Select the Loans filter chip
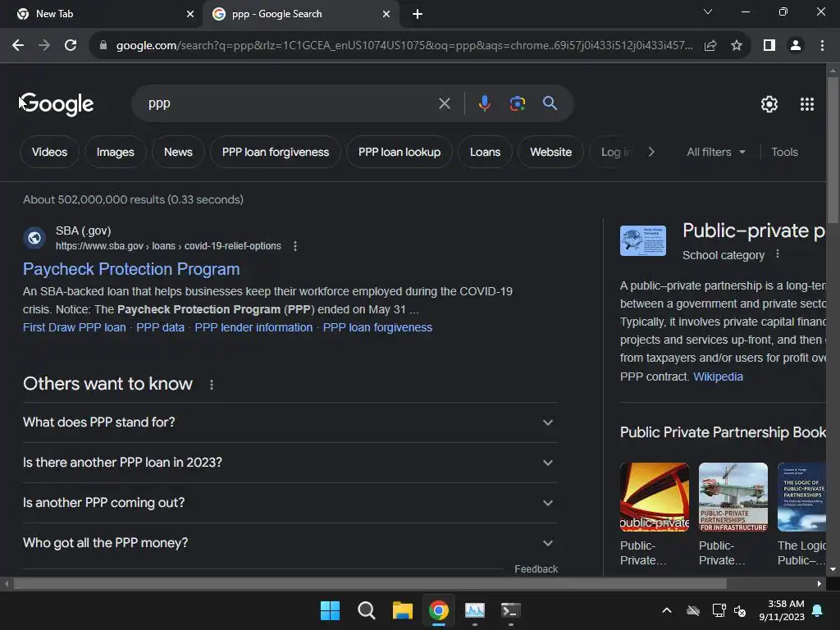Image resolution: width=840 pixels, height=630 pixels. tap(485, 152)
